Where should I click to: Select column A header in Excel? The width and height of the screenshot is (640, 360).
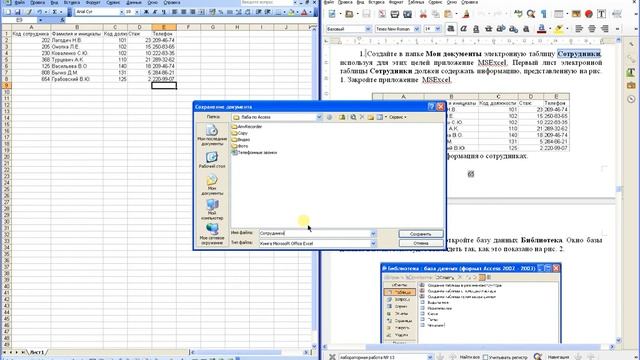pos(31,27)
